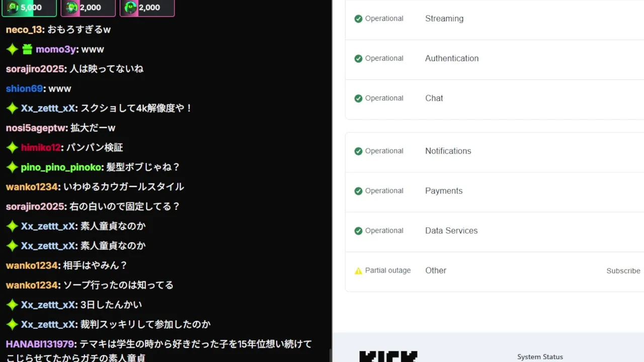This screenshot has height=362, width=644.
Task: Click the green check icon for Notifications
Action: 358,151
